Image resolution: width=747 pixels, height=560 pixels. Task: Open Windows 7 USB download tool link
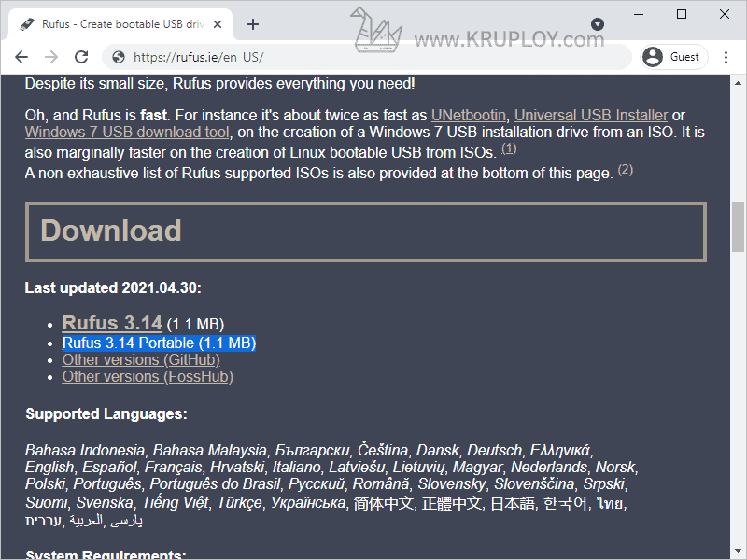(x=127, y=132)
